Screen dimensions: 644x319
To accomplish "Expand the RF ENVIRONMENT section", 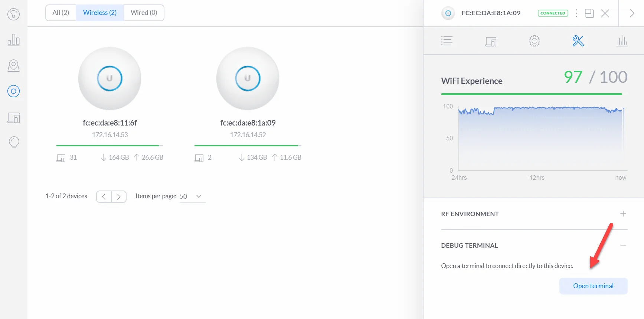I will point(623,214).
